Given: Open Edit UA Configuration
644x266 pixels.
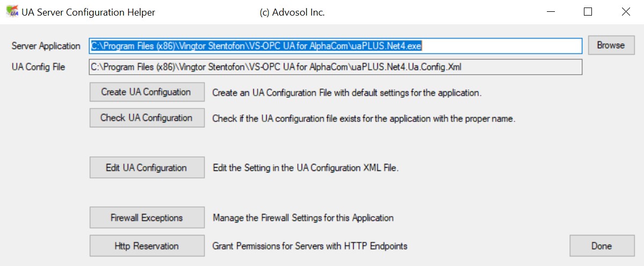Looking at the screenshot, I should [x=147, y=168].
